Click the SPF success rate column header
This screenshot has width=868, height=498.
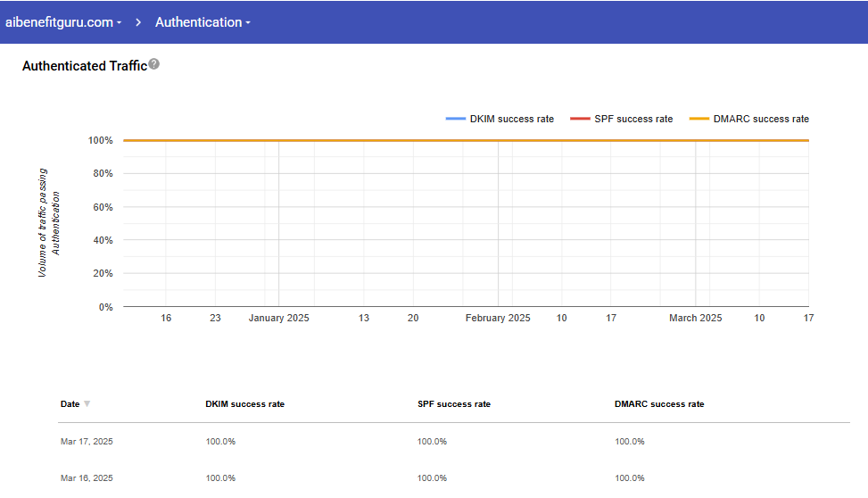[453, 404]
